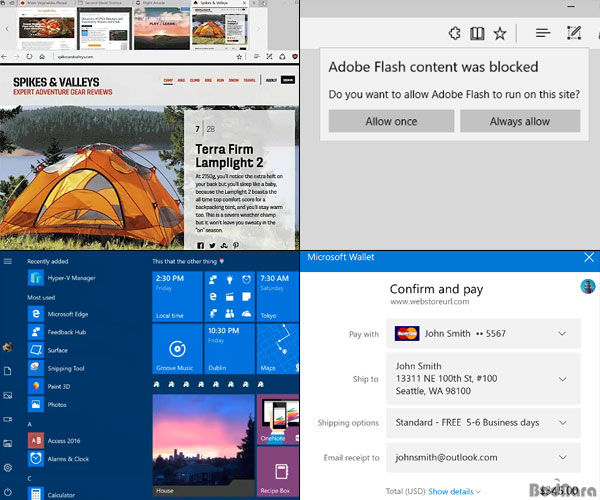Open Hub lines icon above Flash prompt

(543, 33)
